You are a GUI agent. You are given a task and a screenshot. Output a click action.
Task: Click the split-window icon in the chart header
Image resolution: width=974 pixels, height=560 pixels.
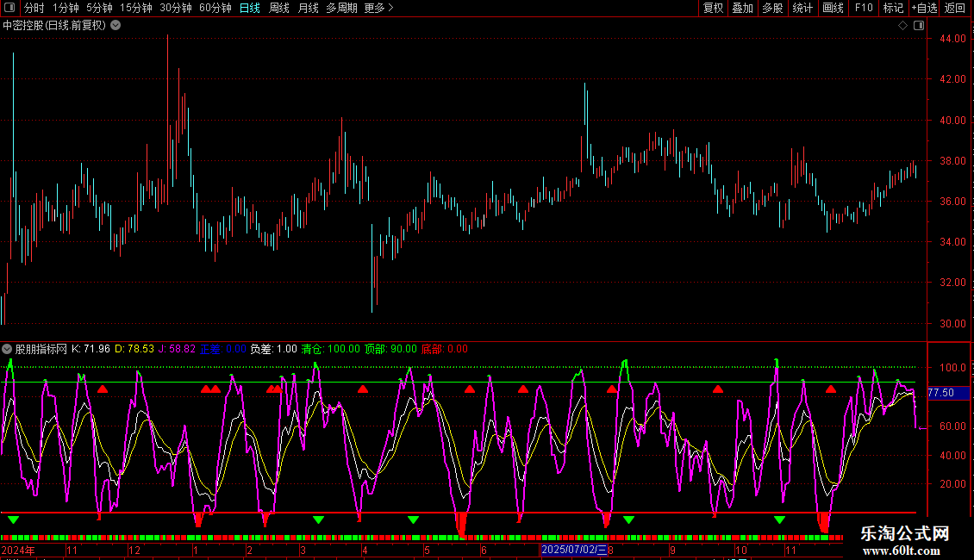pyautogui.click(x=919, y=26)
